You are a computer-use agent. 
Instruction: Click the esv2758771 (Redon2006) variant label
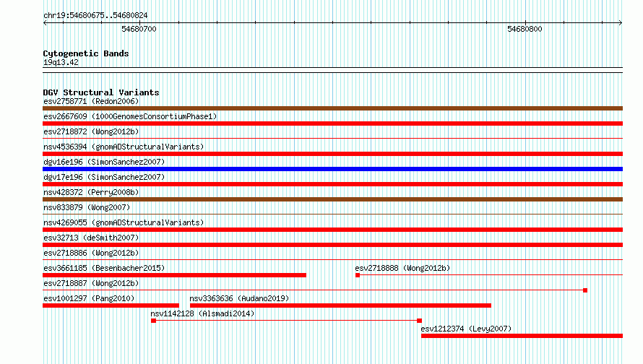(91, 101)
